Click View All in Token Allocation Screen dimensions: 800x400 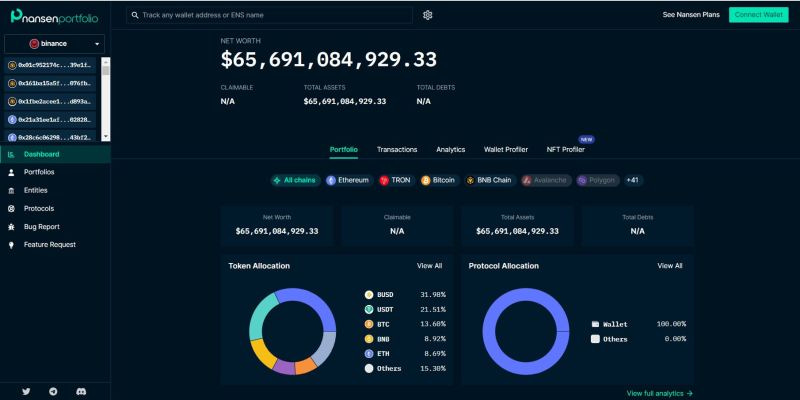click(x=430, y=266)
